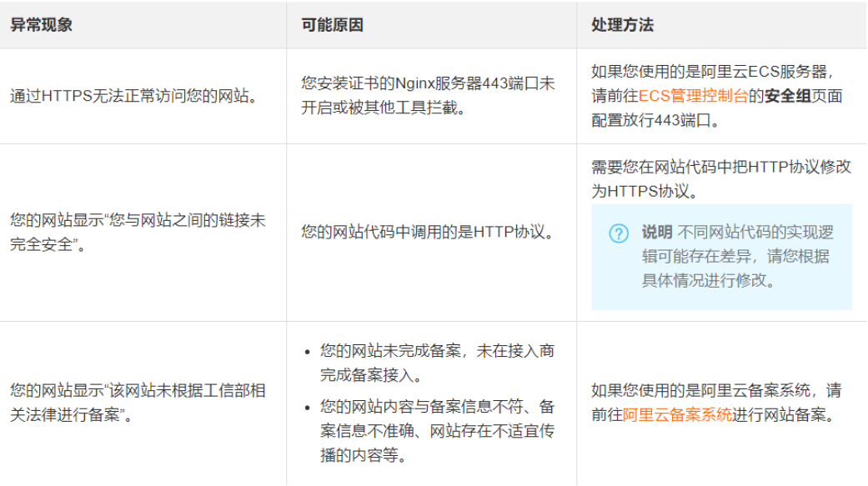Select the 可能原因 column header
868x486 pixels.
pyautogui.click(x=332, y=25)
